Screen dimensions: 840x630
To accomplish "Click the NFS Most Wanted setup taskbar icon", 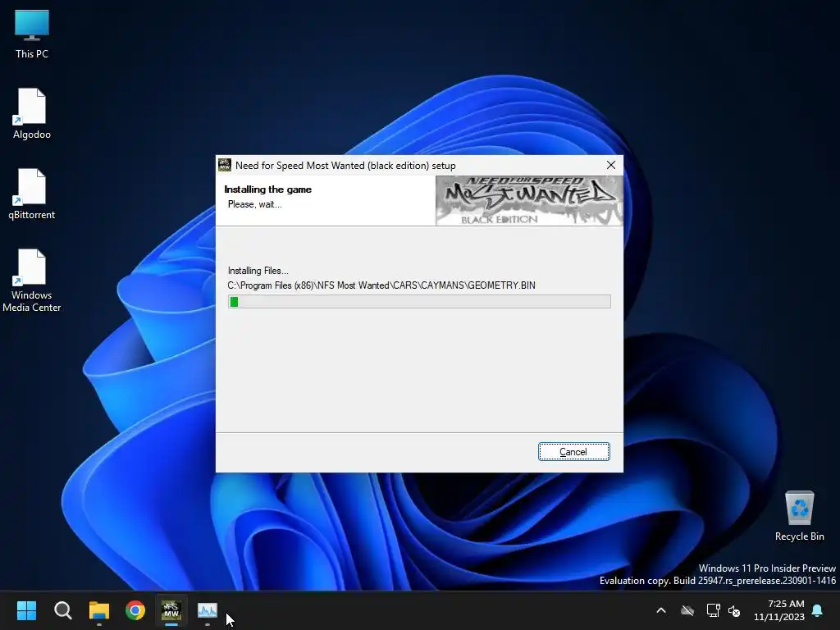I will (x=171, y=610).
